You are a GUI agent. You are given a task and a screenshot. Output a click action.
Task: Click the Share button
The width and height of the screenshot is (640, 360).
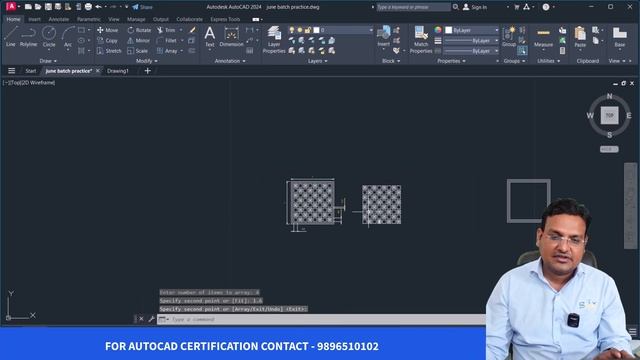pyautogui.click(x=142, y=7)
